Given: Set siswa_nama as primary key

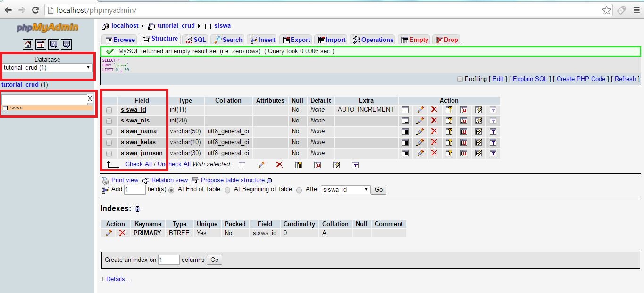Looking at the screenshot, I should tap(449, 131).
